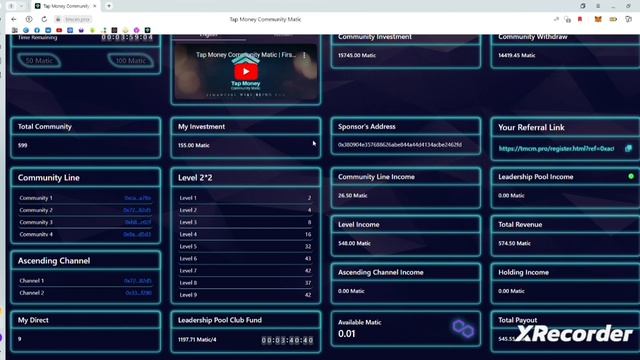Click the green Leadership Pool status dot
The height and width of the screenshot is (360, 640).
pos(631,176)
